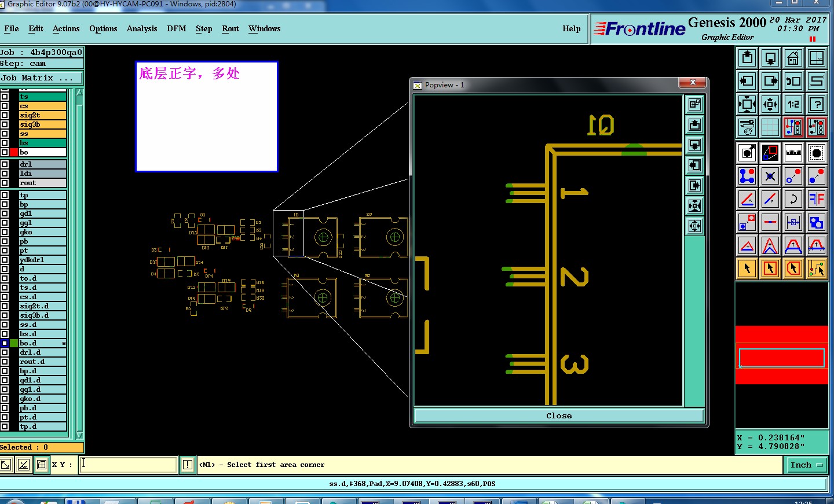
Task: Click the delete feature X icon
Action: pyautogui.click(x=770, y=176)
